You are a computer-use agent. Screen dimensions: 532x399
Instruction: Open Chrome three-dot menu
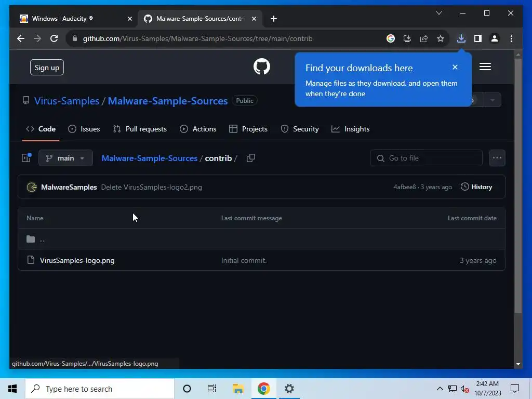click(511, 38)
